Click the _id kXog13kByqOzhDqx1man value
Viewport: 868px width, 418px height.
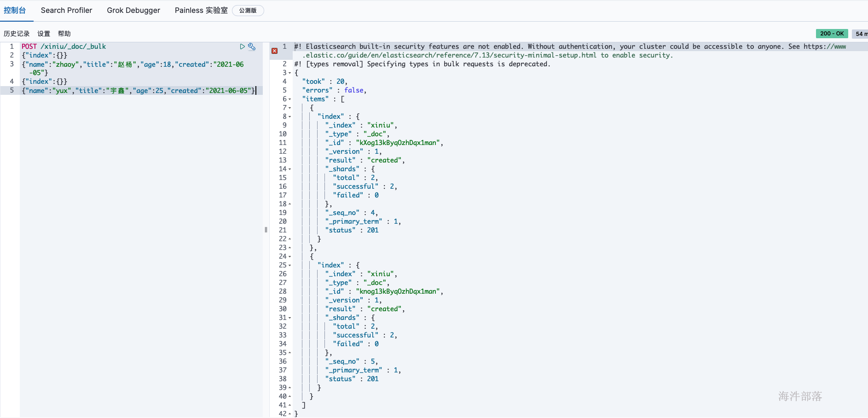398,143
